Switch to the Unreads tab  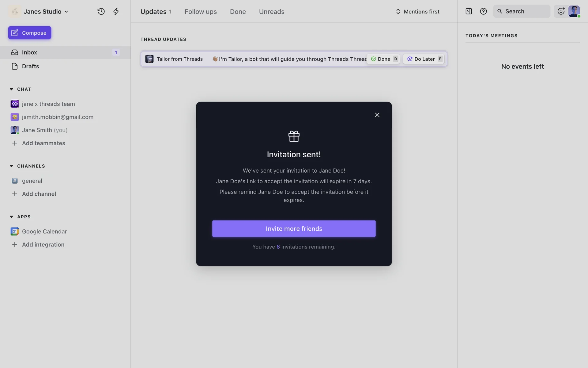272,12
